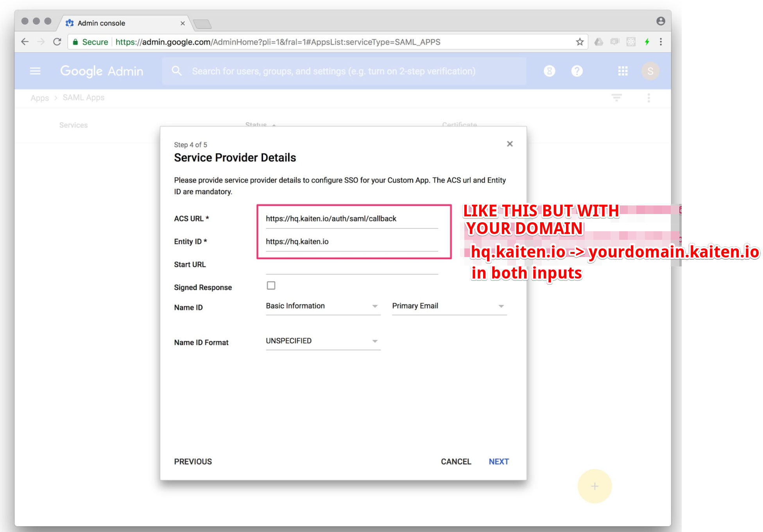Click the PREVIOUS button

click(x=193, y=462)
